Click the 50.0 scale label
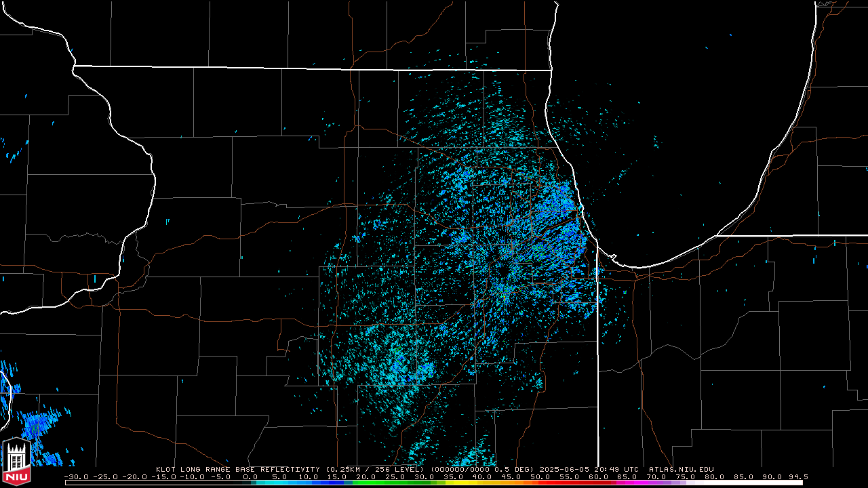The width and height of the screenshot is (868, 488). tap(540, 476)
